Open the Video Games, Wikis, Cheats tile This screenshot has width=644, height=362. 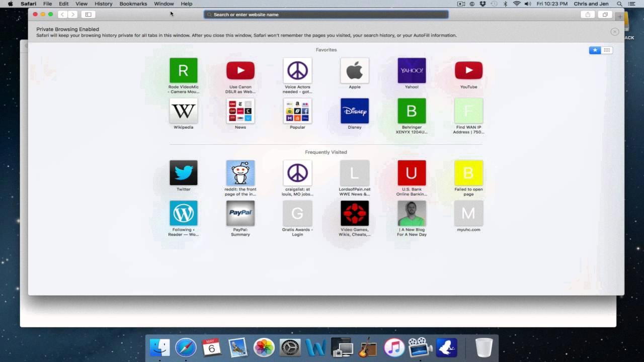click(x=355, y=213)
